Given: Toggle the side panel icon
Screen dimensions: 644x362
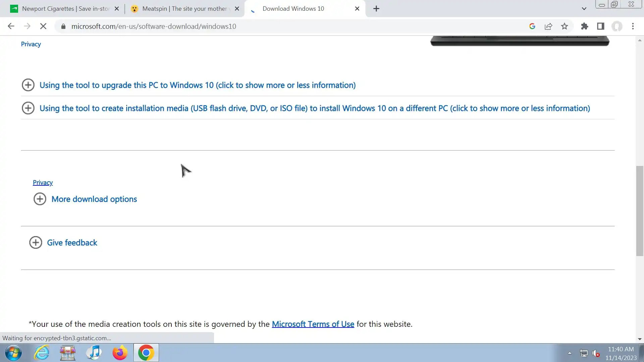Looking at the screenshot, I should click(x=601, y=26).
